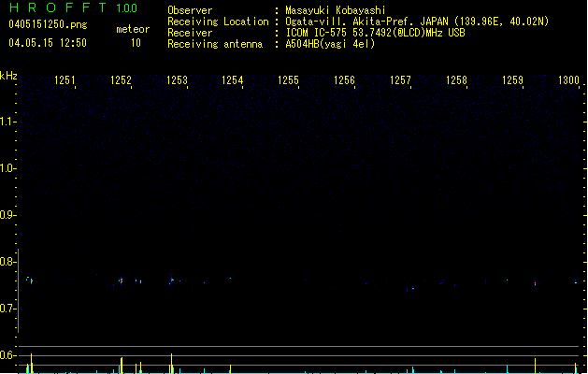The image size is (588, 374).
Task: Click the 0.6 kHz frequency axis label
Action: pyautogui.click(x=7, y=355)
